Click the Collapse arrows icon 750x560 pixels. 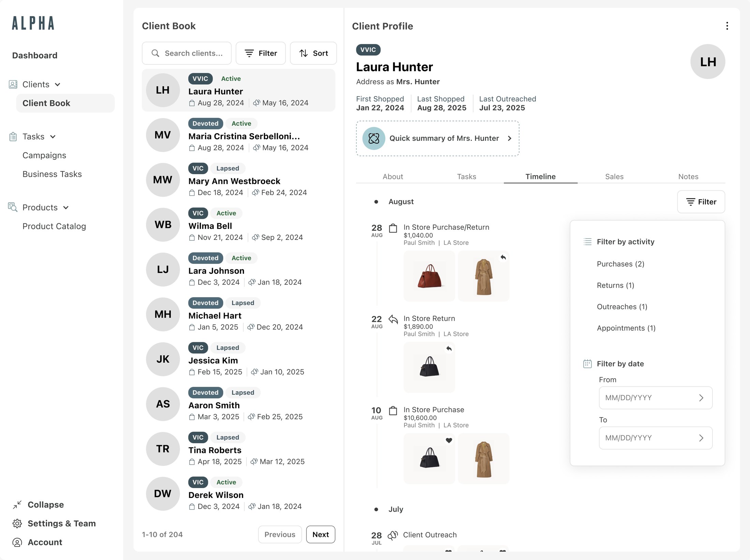pos(17,504)
